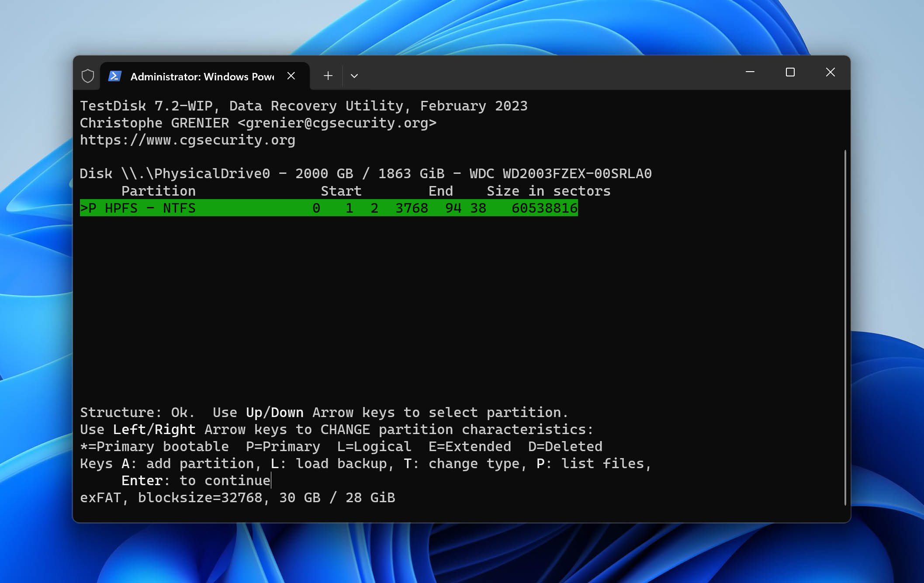Click the Size in sectors header

549,191
